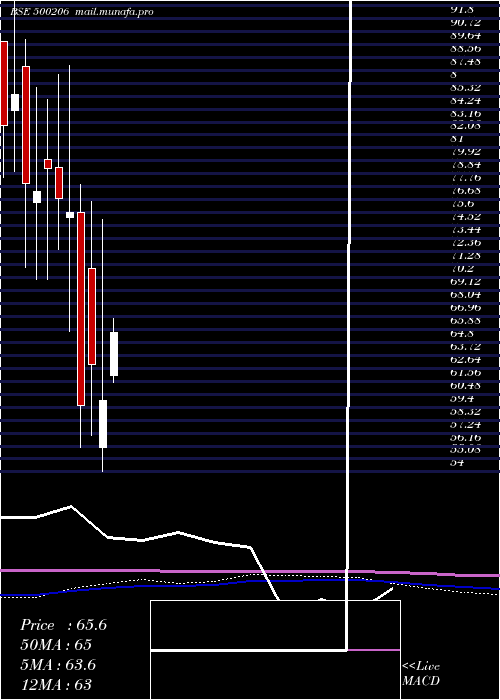Click the 54 price axis label
This screenshot has height=700, width=500.
click(x=457, y=463)
